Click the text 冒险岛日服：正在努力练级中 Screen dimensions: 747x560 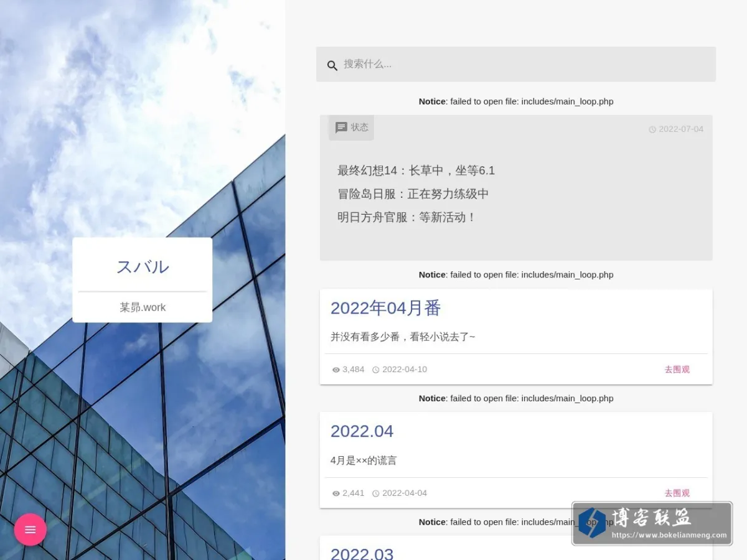tap(413, 194)
